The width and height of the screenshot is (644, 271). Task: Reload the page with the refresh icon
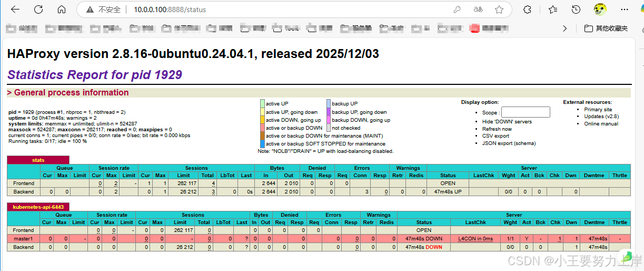coord(38,9)
